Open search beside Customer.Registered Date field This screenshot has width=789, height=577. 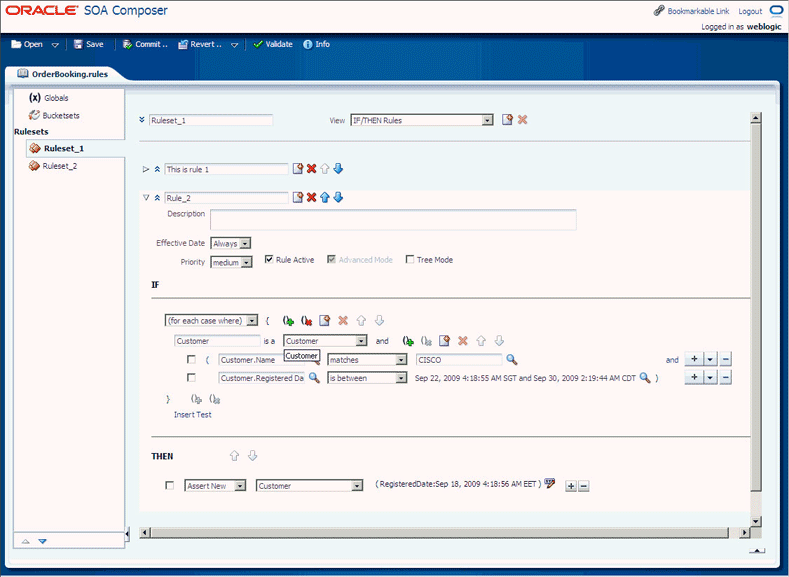tap(314, 377)
